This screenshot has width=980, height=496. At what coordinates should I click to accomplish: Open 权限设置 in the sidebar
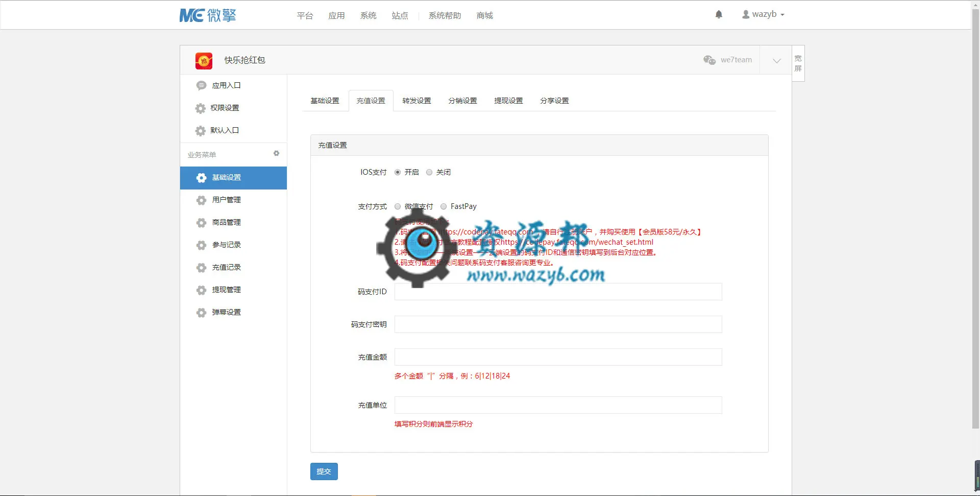233,108
